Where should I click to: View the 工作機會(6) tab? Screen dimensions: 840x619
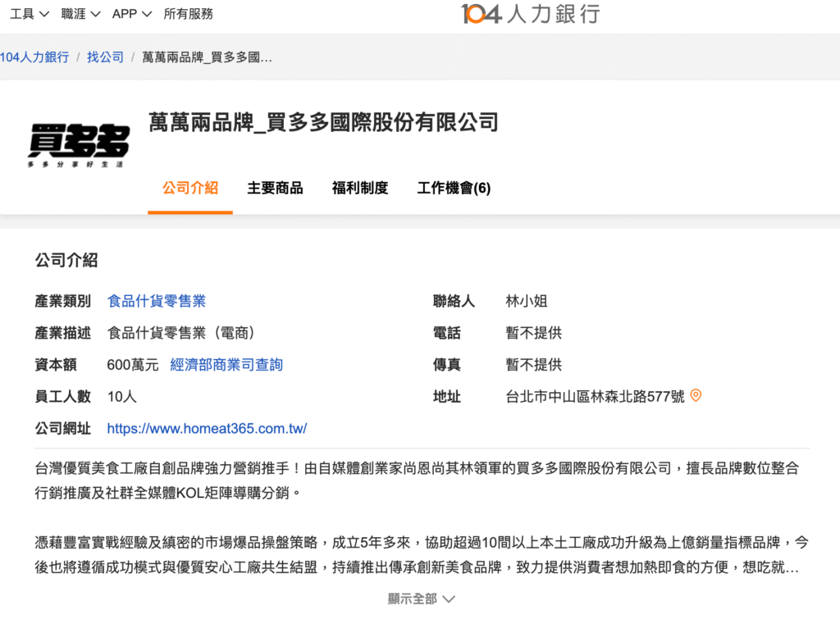454,188
